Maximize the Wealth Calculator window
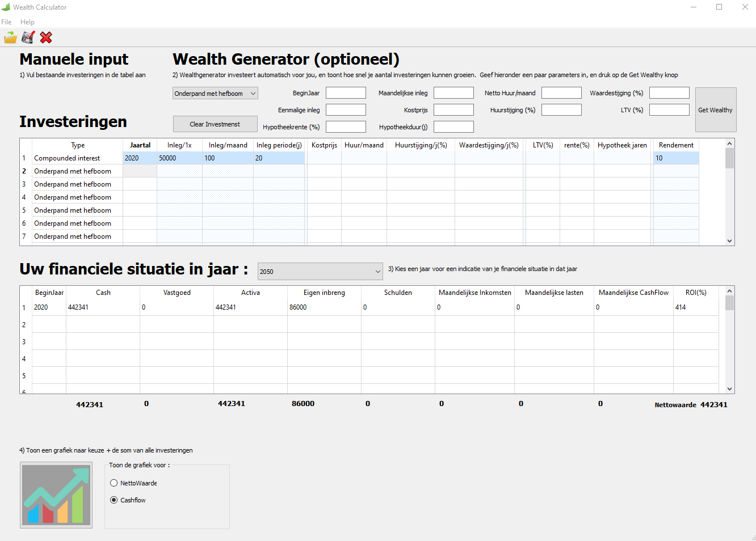Viewport: 756px width, 541px height. pyautogui.click(x=719, y=7)
